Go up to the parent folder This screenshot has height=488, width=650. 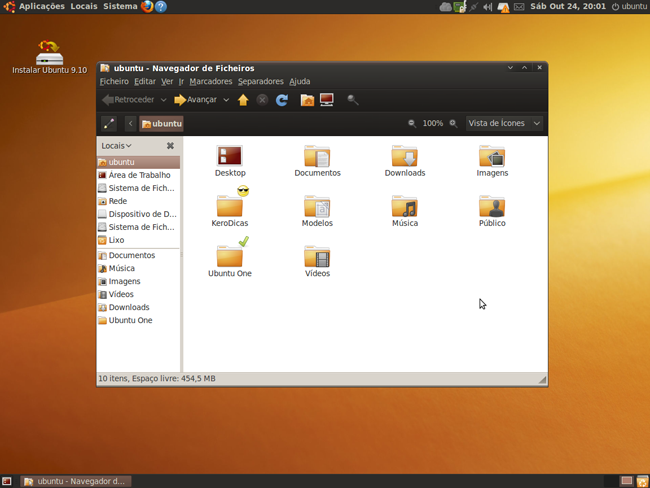pyautogui.click(x=243, y=100)
